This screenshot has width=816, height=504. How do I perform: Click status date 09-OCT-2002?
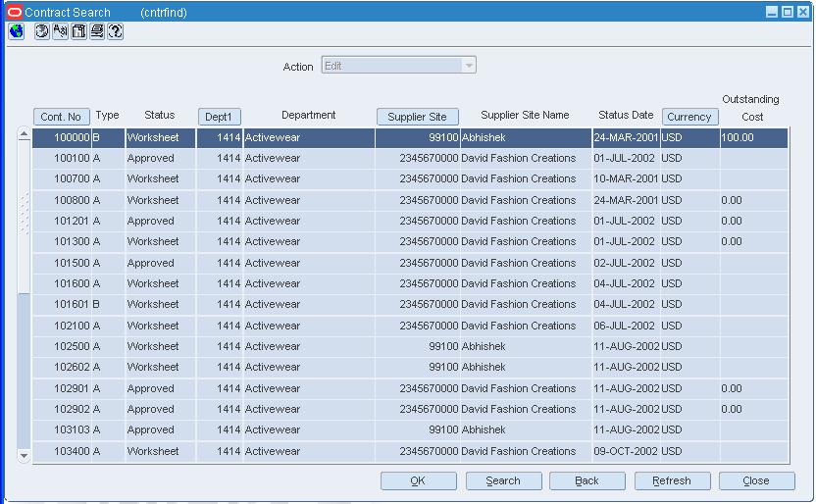point(626,451)
